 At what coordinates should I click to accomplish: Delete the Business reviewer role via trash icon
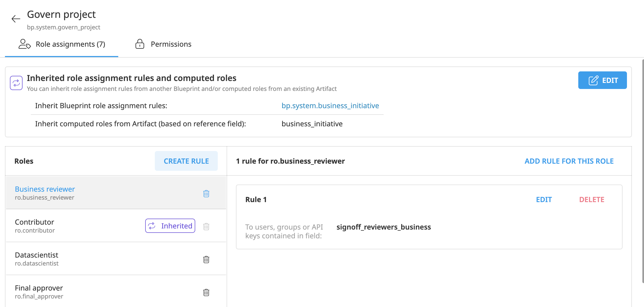(206, 193)
